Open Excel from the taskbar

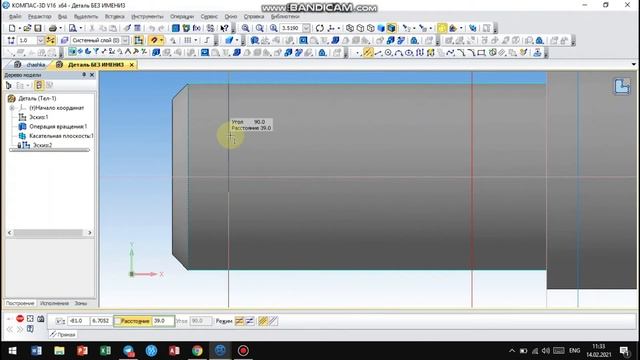point(105,351)
